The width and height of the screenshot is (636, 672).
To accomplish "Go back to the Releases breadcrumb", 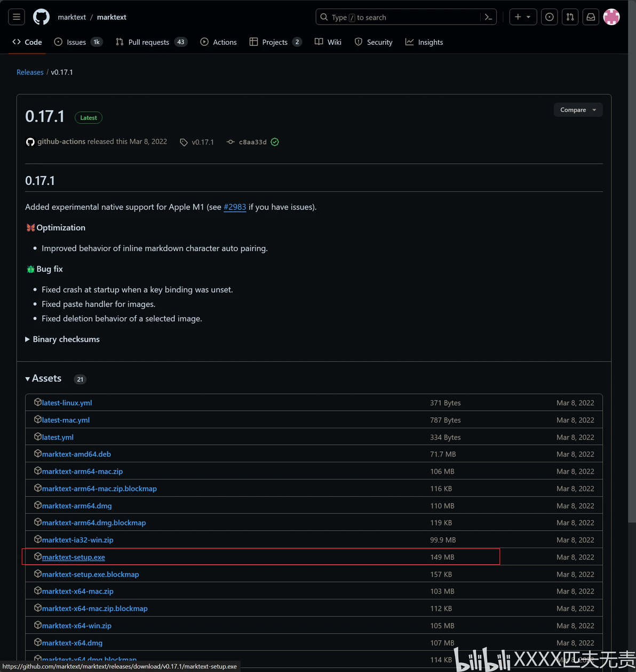I will [x=30, y=72].
